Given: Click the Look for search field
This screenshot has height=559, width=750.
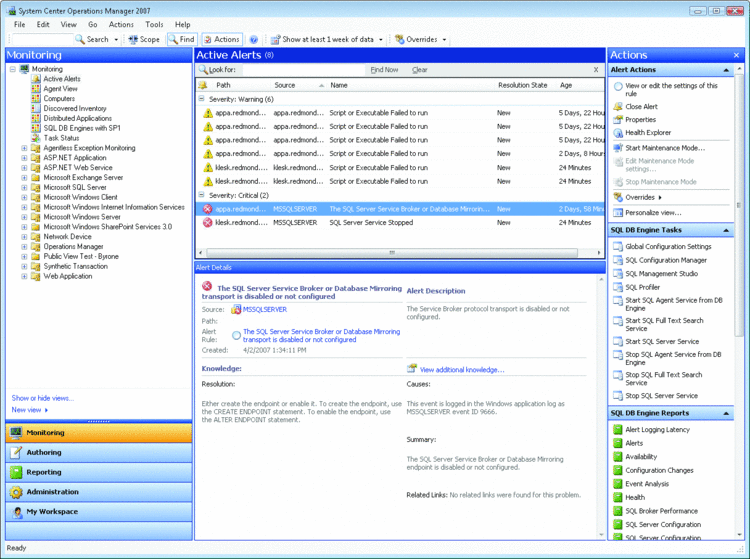Looking at the screenshot, I should point(303,70).
